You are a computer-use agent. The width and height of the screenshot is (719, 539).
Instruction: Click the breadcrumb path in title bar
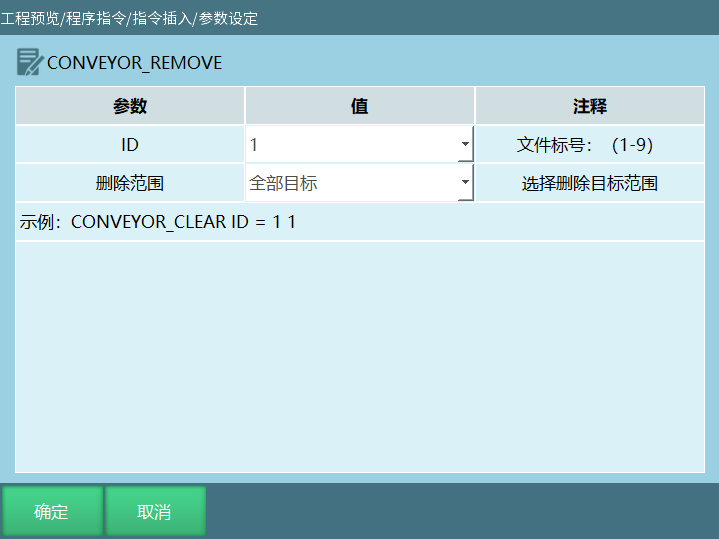click(x=129, y=18)
